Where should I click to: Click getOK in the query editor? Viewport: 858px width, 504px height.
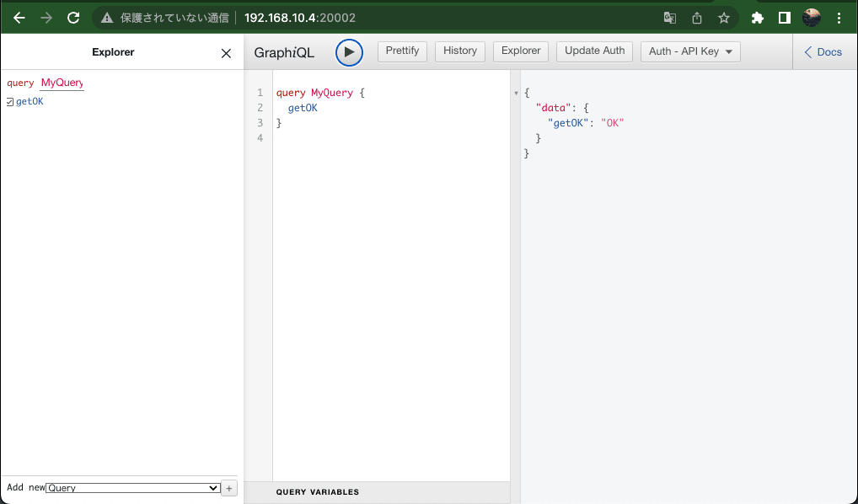[303, 108]
